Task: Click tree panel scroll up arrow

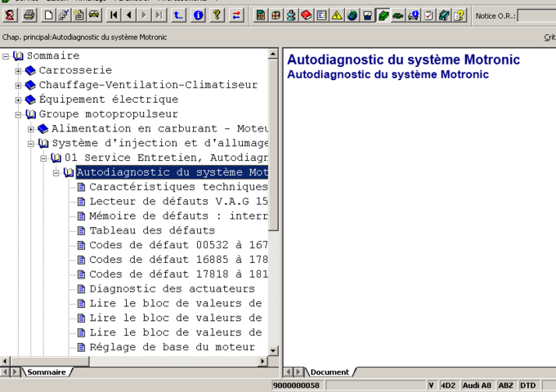Action: point(273,54)
